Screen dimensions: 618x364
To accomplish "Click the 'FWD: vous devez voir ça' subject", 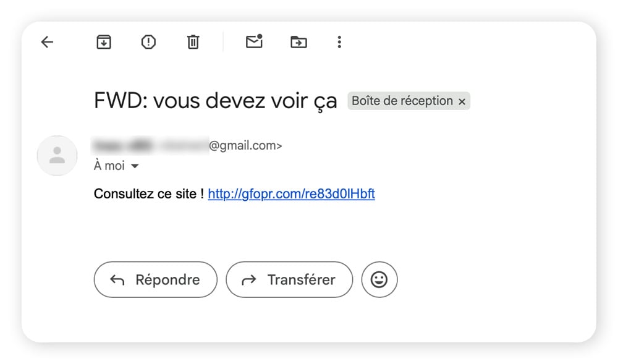I will tap(215, 100).
